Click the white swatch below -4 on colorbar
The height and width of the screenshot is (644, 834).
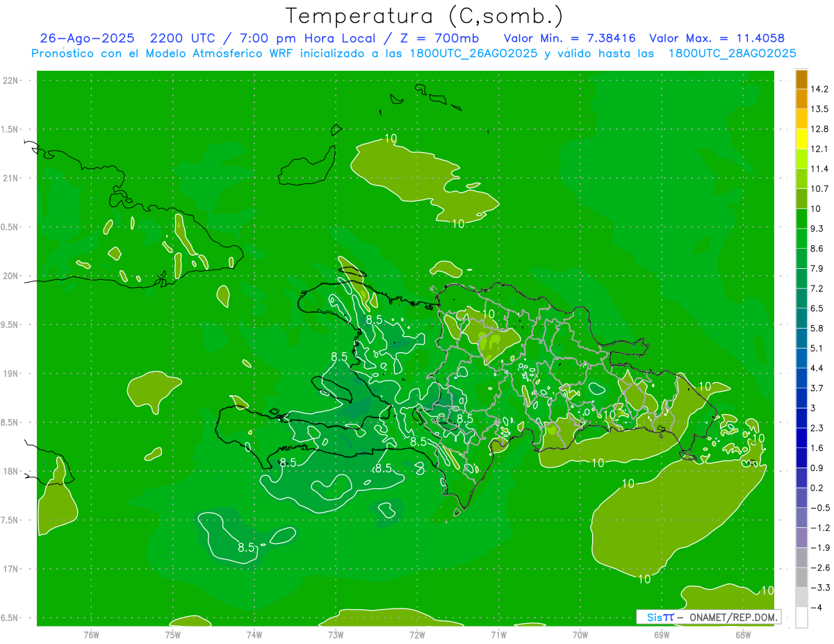pos(801,618)
